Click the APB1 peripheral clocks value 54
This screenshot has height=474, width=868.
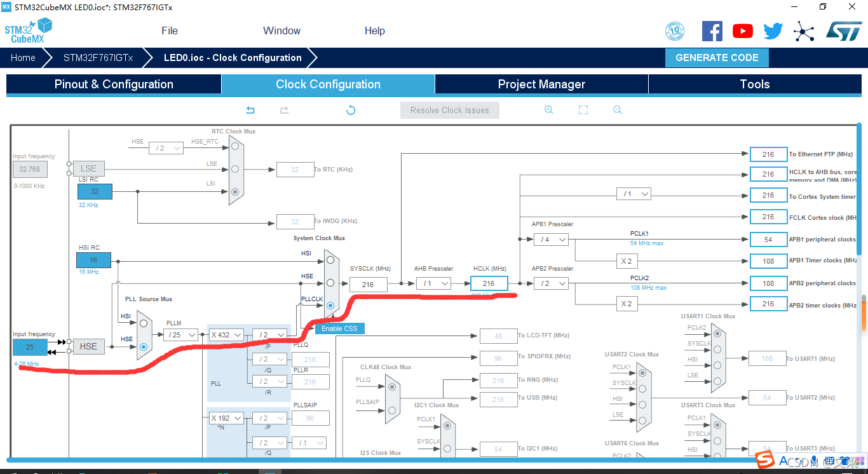click(768, 240)
